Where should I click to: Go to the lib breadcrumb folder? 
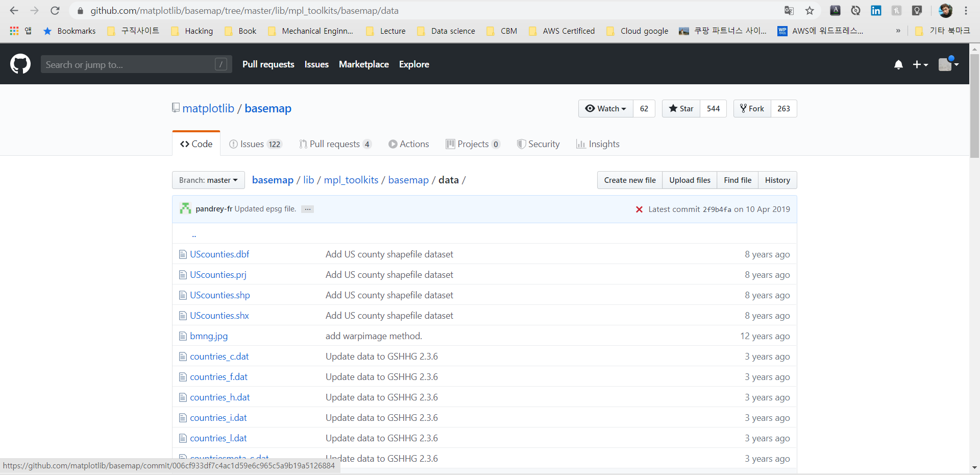click(x=309, y=180)
